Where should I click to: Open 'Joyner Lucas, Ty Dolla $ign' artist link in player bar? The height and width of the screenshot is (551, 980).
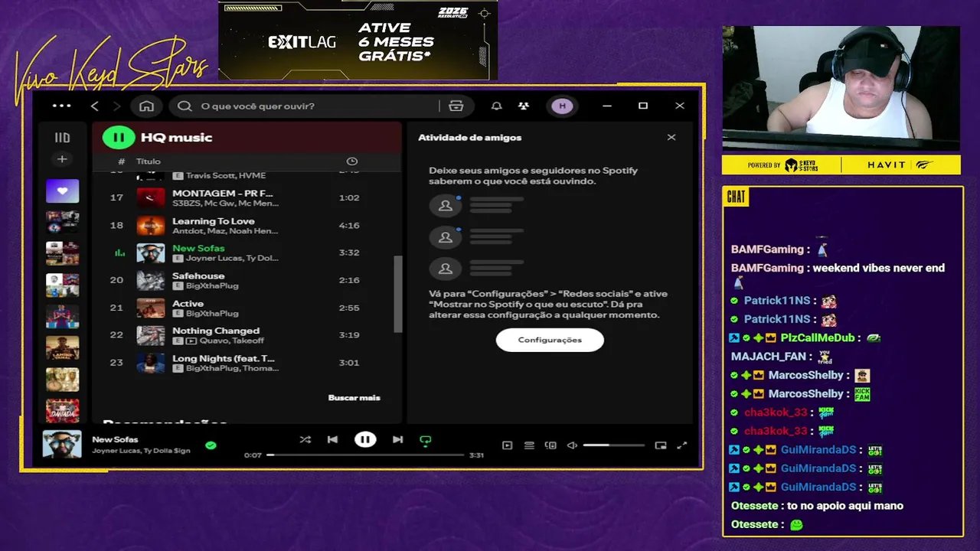point(141,451)
